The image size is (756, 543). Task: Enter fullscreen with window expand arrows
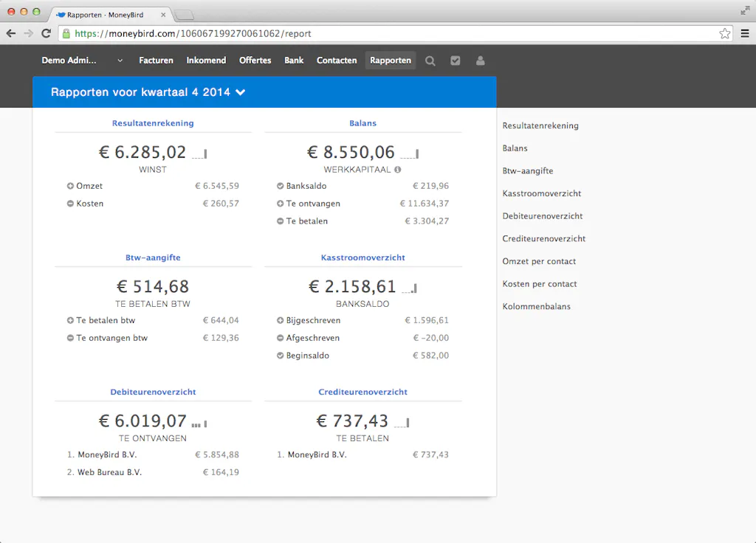coord(745,10)
